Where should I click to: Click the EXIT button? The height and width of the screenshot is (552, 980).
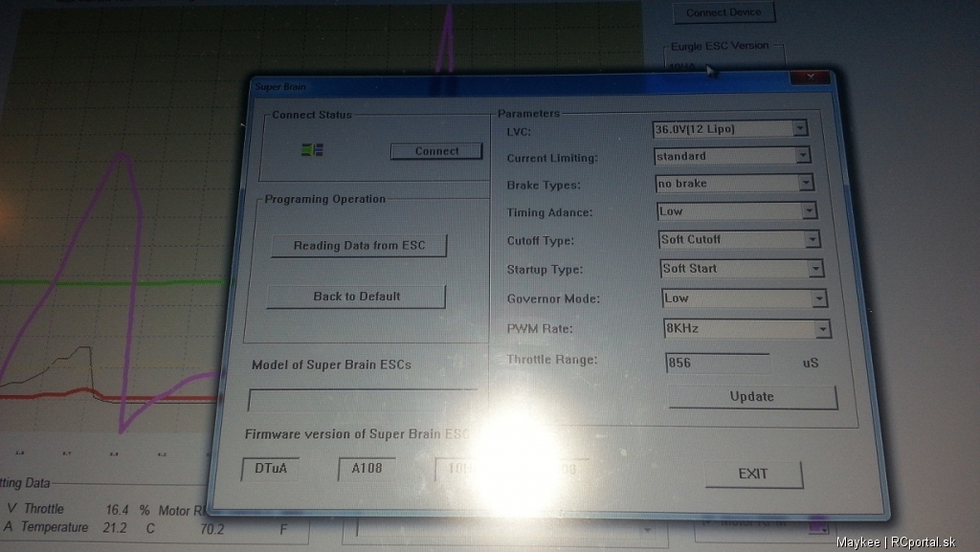click(x=753, y=474)
